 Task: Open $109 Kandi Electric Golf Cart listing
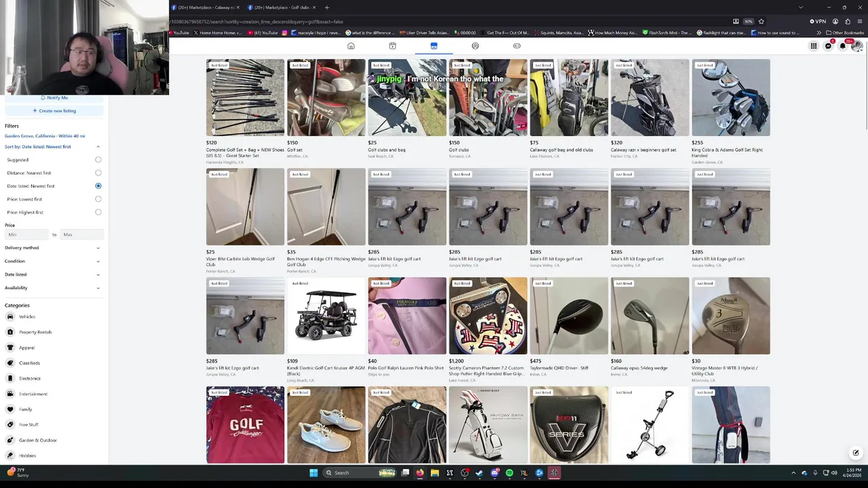326,329
